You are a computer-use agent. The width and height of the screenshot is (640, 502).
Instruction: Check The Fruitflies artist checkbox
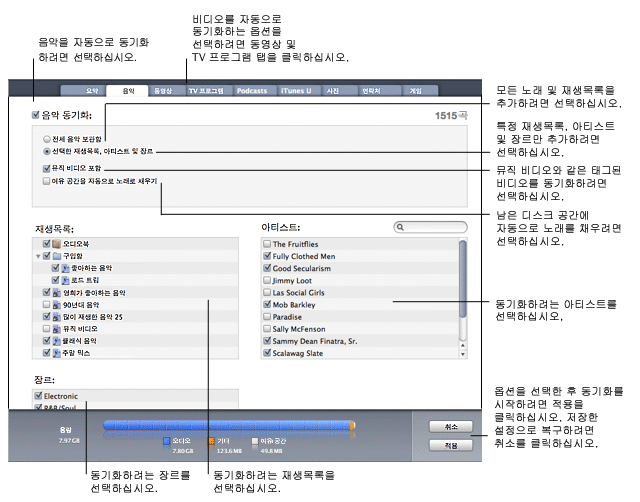coord(267,244)
